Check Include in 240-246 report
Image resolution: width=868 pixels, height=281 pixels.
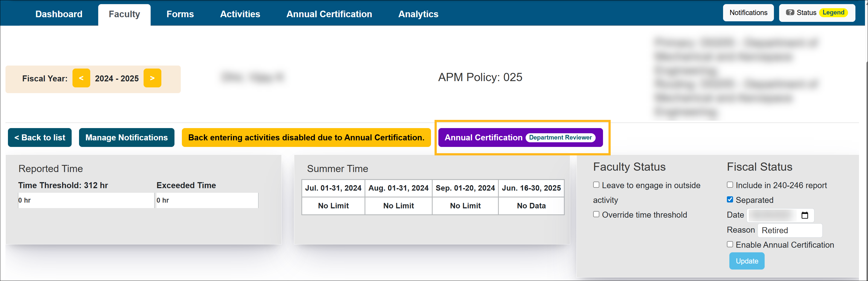(730, 184)
